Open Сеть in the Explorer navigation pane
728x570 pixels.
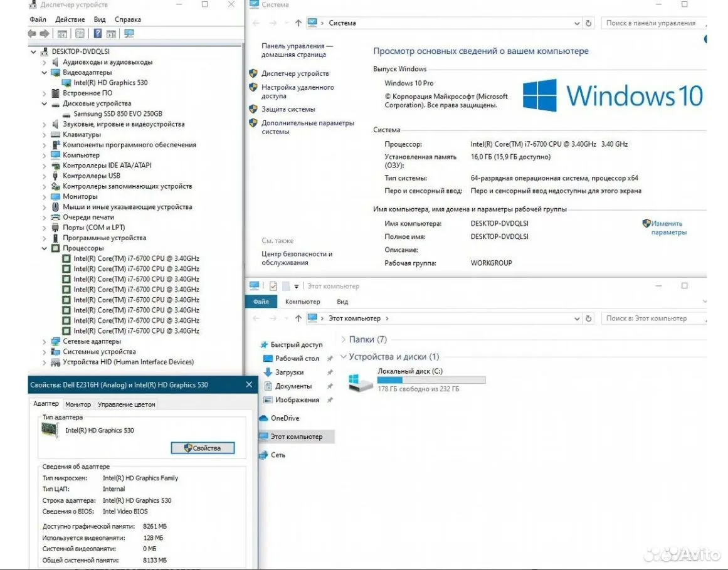pyautogui.click(x=272, y=455)
